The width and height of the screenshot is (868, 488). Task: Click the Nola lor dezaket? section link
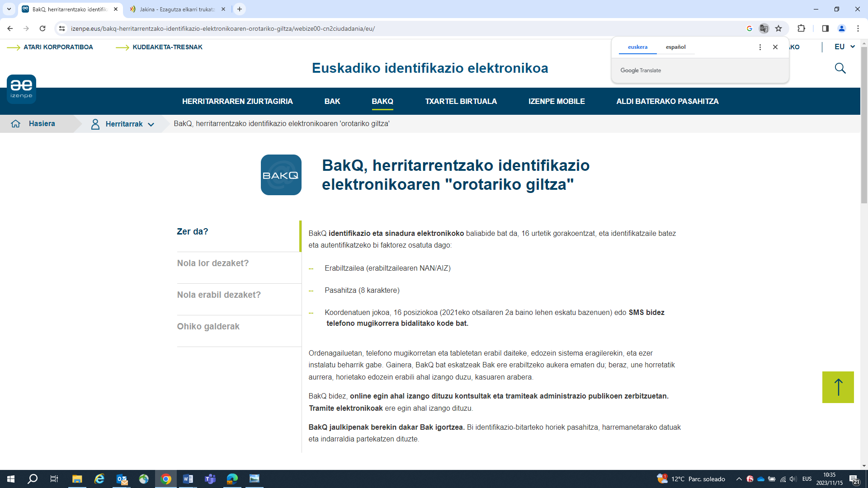[x=213, y=263]
